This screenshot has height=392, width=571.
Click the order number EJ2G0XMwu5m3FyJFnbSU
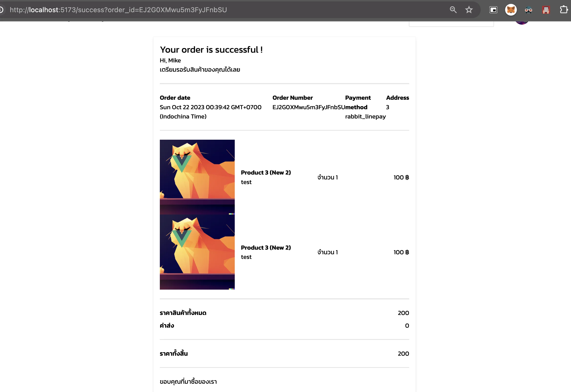pos(309,107)
